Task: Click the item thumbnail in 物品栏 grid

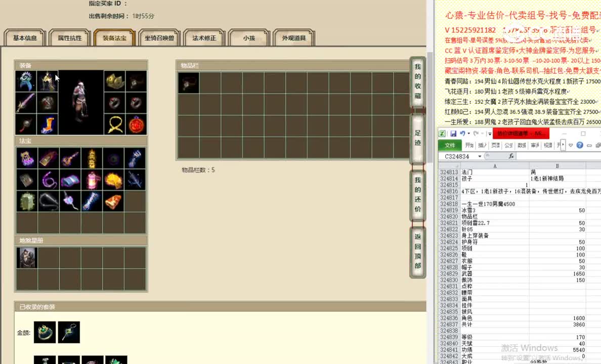Action: [188, 83]
